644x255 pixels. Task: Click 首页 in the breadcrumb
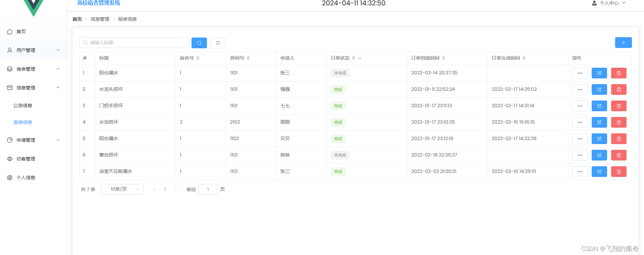pos(77,19)
